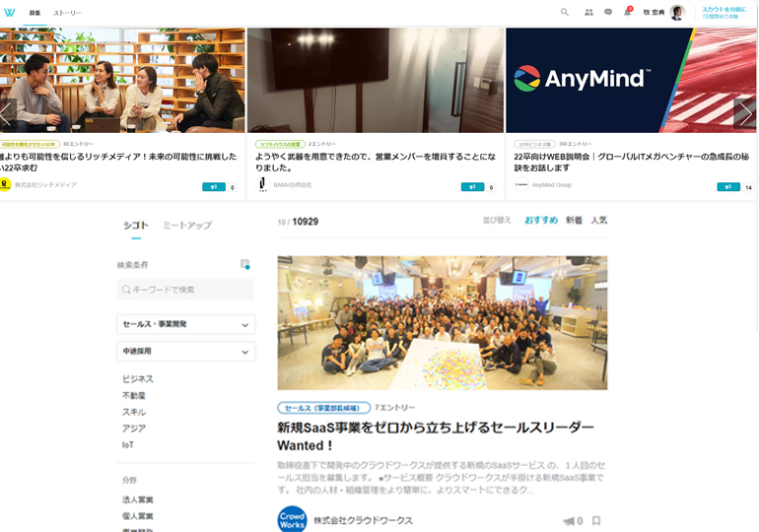Image resolution: width=759 pixels, height=532 pixels.
Task: Click the 株式会社クラウドワークス company name
Action: tap(364, 520)
